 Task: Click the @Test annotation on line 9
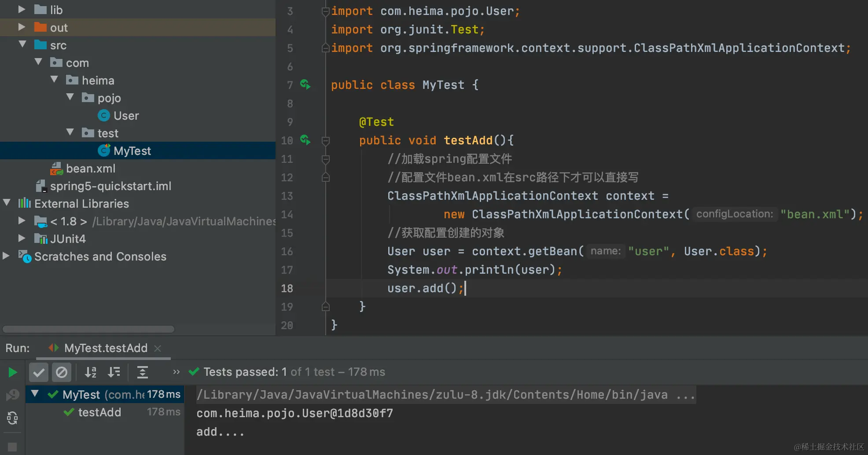pos(376,122)
